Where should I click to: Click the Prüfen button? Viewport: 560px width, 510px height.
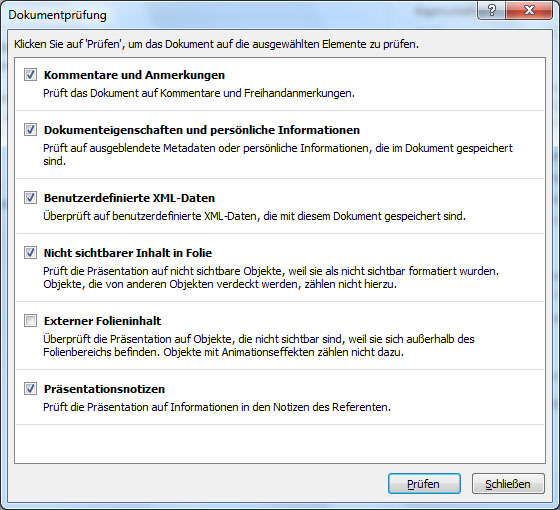(424, 484)
